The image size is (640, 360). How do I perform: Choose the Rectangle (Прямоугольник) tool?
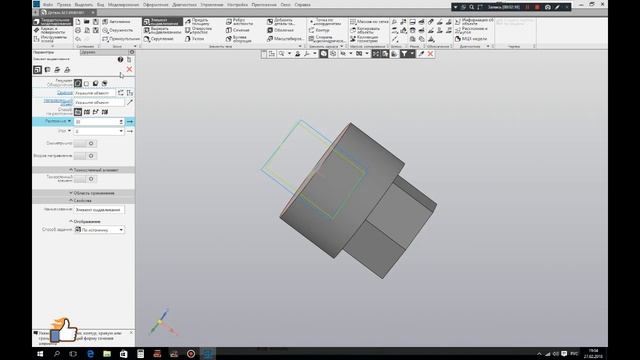120,39
